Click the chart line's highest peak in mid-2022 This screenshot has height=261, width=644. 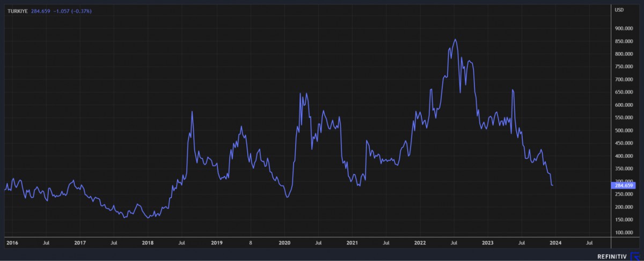click(x=455, y=39)
